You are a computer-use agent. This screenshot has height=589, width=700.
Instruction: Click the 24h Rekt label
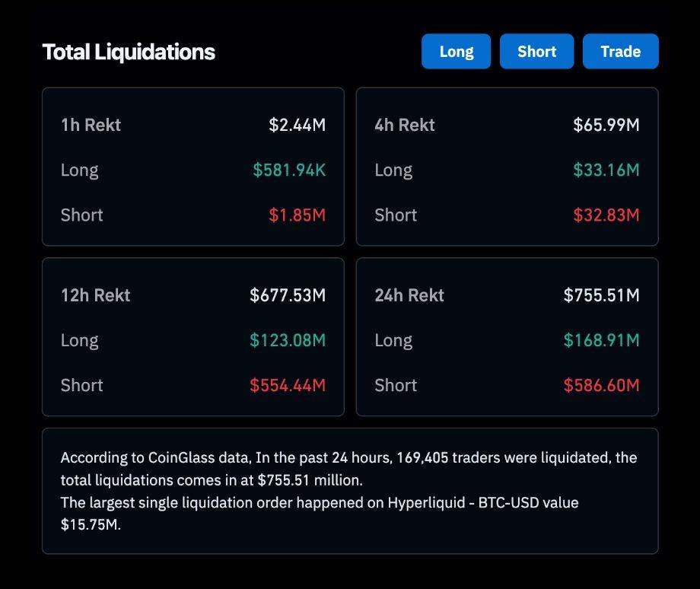(x=409, y=295)
